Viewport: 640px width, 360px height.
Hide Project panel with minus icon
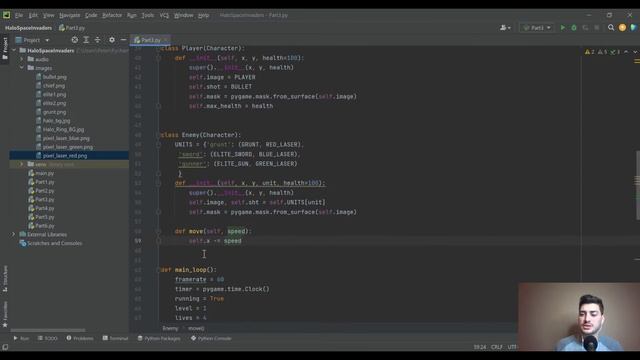[123, 40]
